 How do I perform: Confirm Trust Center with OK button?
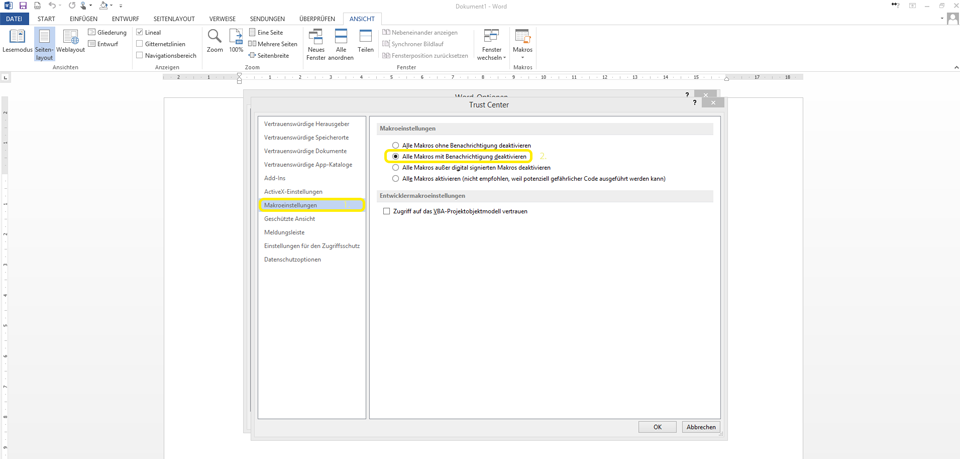coord(657,427)
